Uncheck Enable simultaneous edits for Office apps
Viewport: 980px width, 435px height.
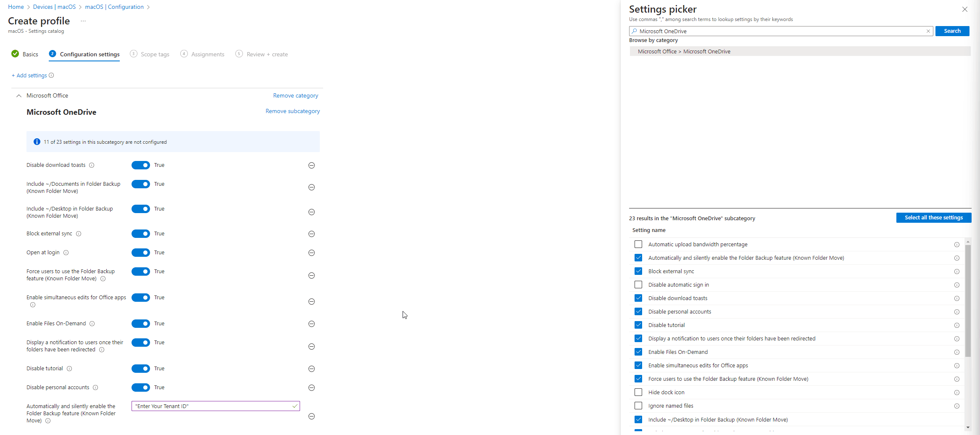[638, 365]
